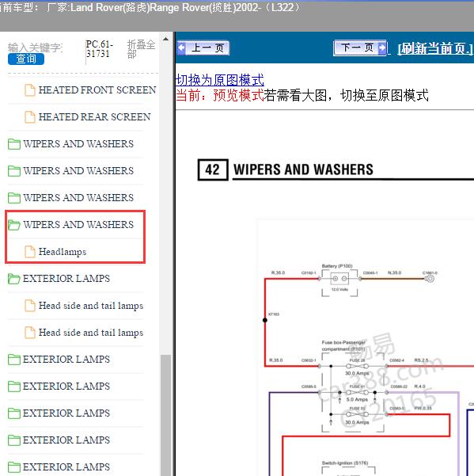Click the 输入关键字 keyword label
The width and height of the screenshot is (474, 476).
click(35, 48)
